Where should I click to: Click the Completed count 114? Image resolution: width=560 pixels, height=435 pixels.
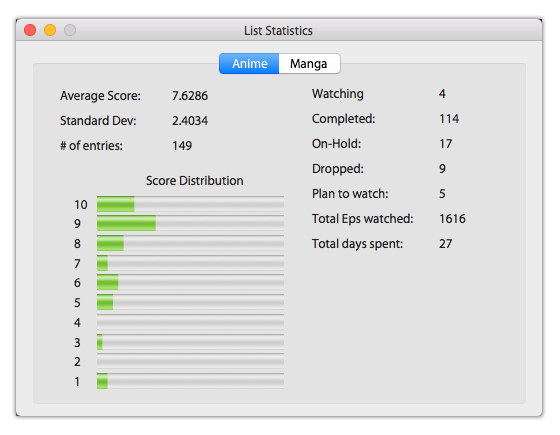pyautogui.click(x=449, y=119)
